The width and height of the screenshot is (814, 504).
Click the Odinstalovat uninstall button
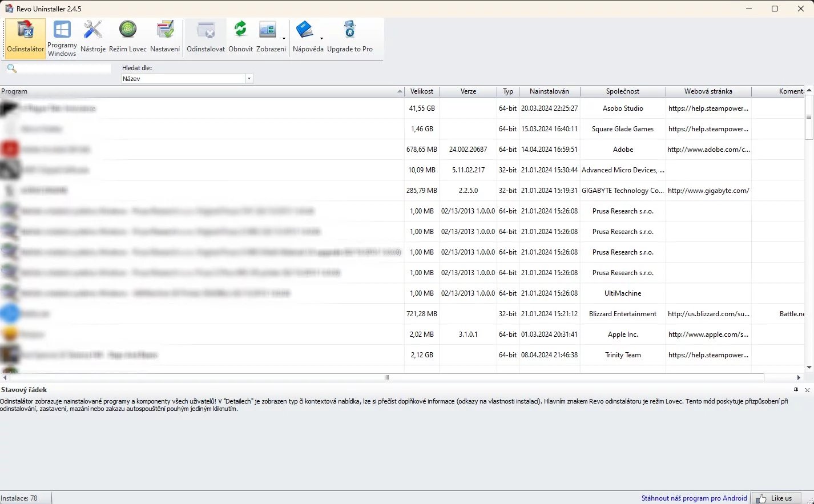205,38
